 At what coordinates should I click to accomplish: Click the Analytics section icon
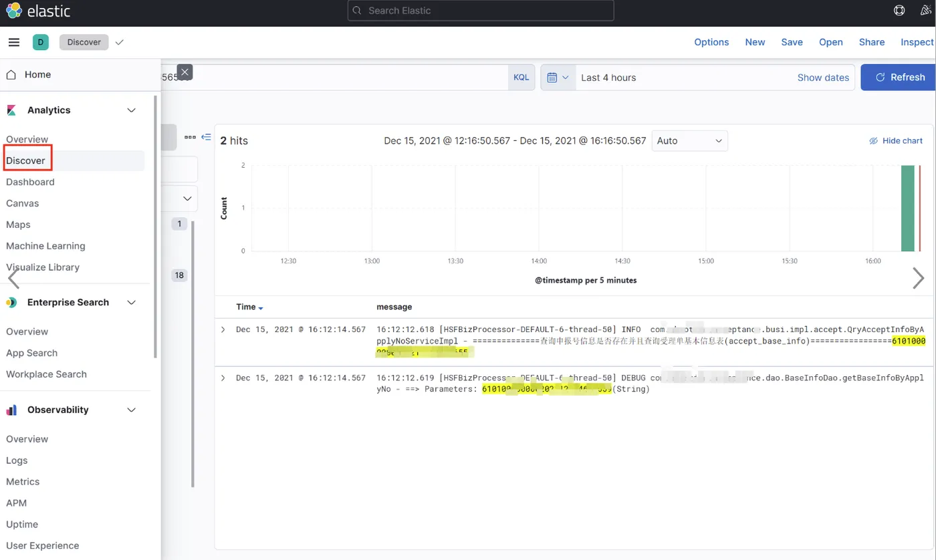[x=11, y=110]
